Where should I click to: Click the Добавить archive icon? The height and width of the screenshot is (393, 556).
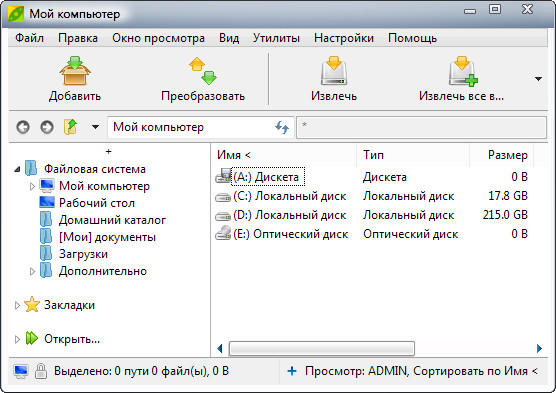tap(75, 71)
